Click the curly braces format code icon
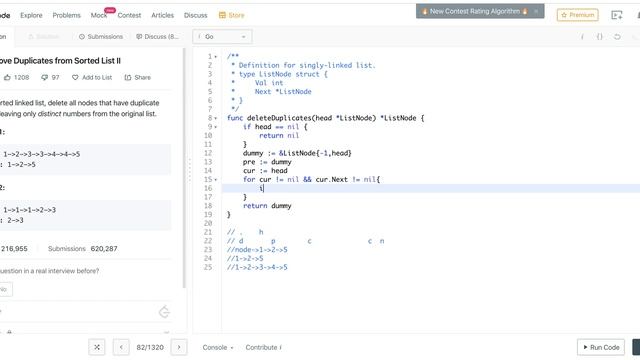Viewport: 640px width, 360px height. pos(599,37)
